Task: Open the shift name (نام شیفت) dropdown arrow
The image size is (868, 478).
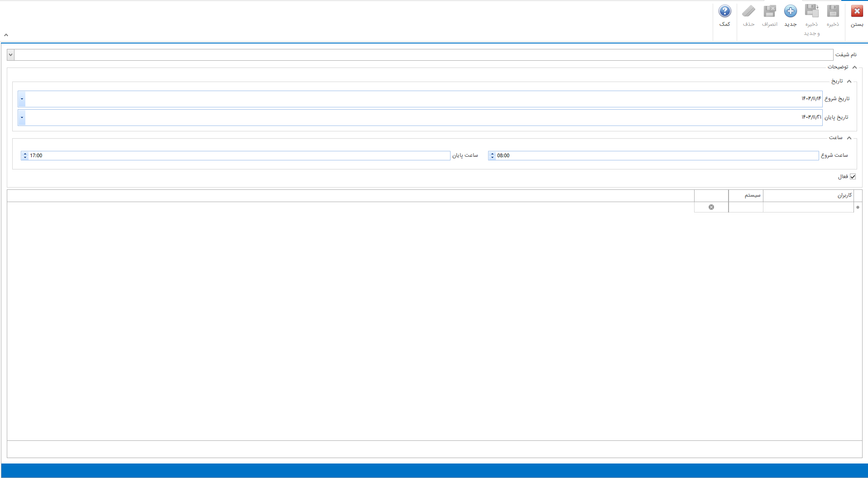Action: [10, 55]
